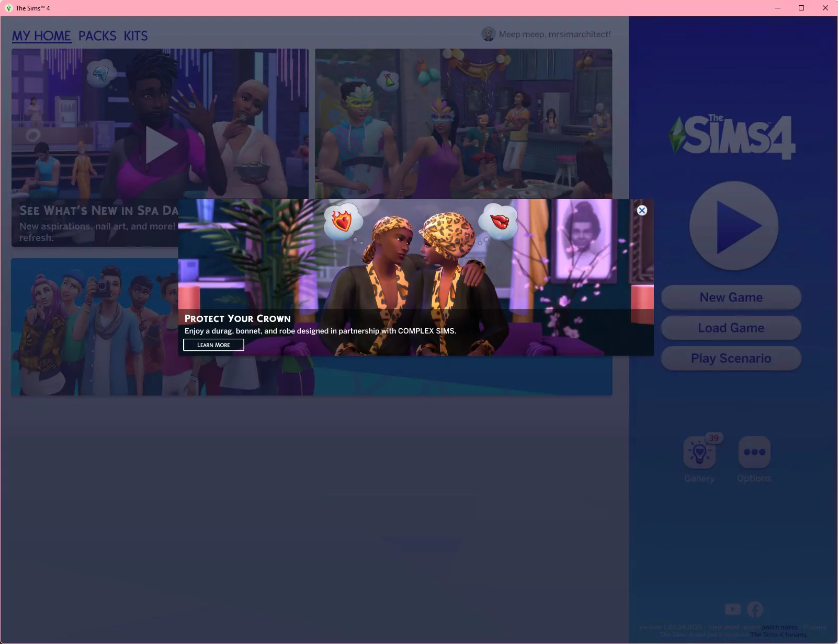838x644 pixels.
Task: Minimize the Sims 4 window
Action: click(778, 8)
